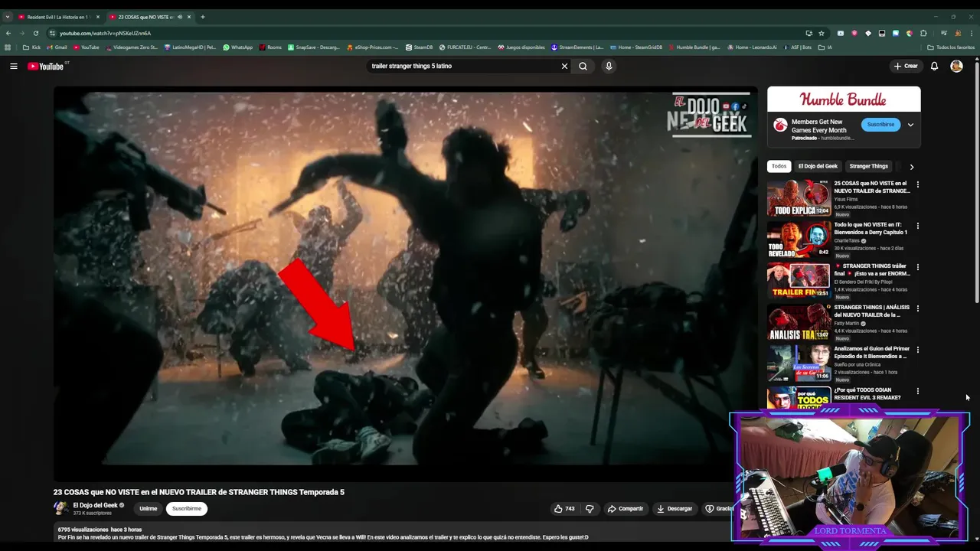The image size is (980, 551).
Task: Click the main video player
Action: [405, 282]
